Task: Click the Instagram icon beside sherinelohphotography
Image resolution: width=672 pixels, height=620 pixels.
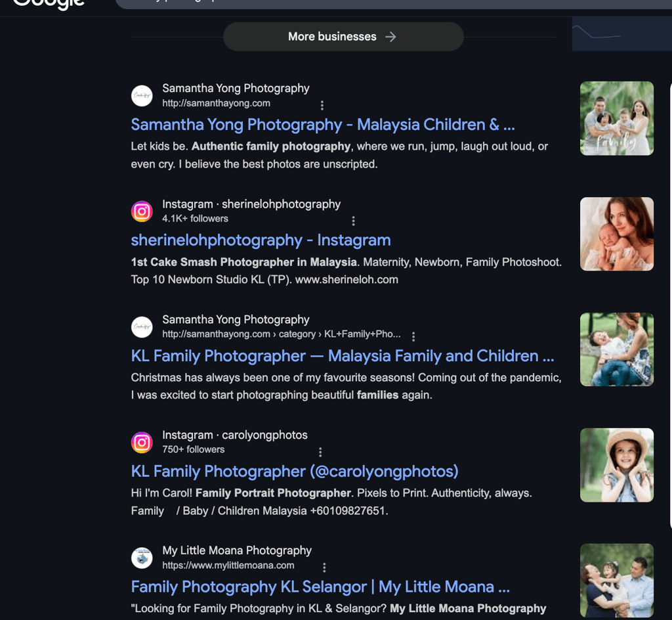Action: 142,211
